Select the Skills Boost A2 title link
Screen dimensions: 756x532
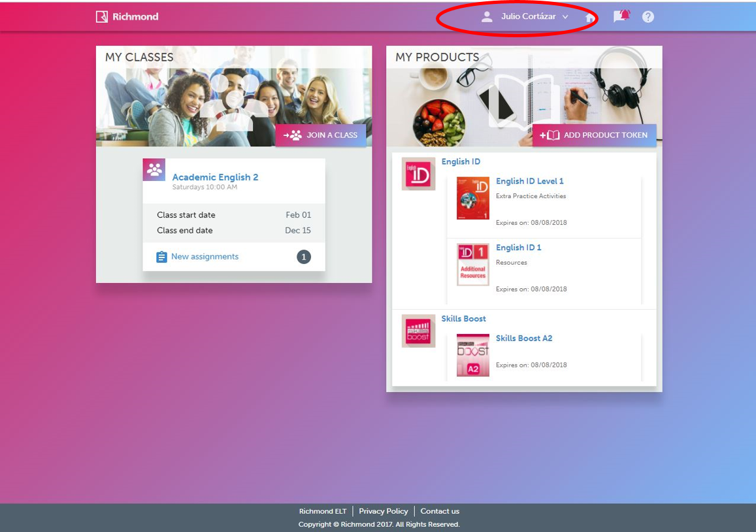[524, 339]
